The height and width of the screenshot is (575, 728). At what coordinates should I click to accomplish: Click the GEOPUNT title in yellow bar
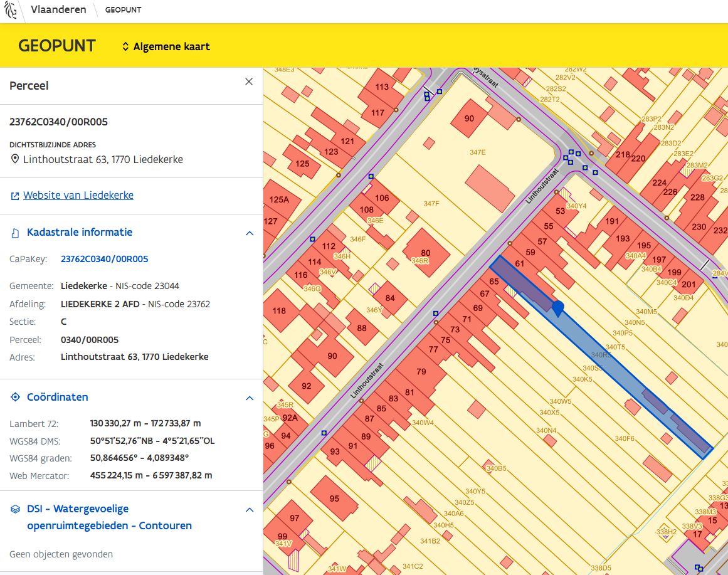click(57, 46)
